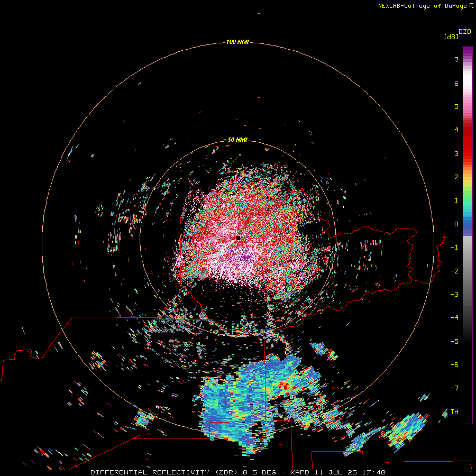Image resolution: width=476 pixels, height=476 pixels.
Task: Click the 2 value on the color scale
Action: coord(456,177)
